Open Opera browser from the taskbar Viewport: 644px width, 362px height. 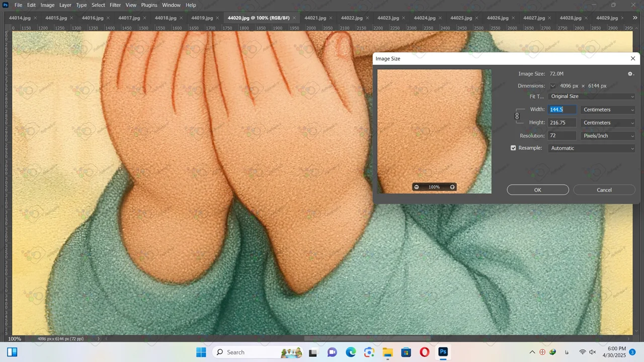(425, 352)
